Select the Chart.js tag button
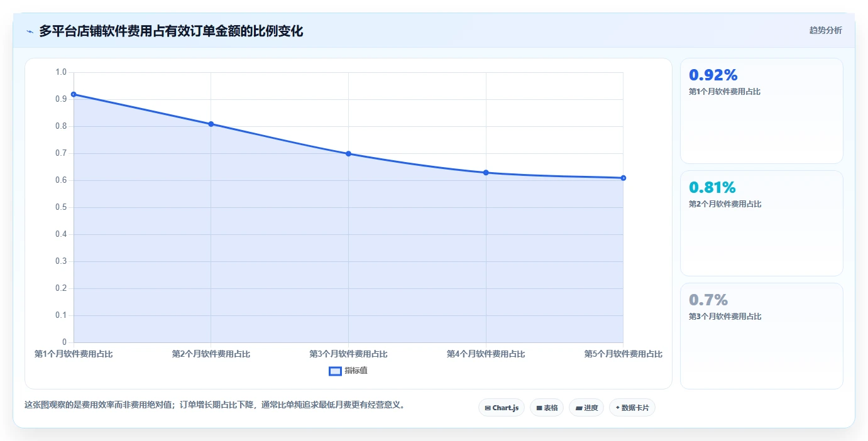 (x=502, y=408)
